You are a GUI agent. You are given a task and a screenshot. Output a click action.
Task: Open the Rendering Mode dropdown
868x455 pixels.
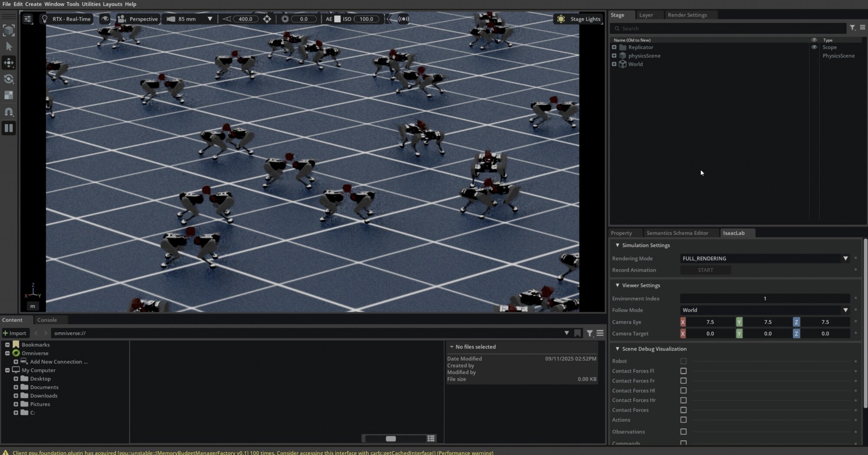click(x=765, y=258)
